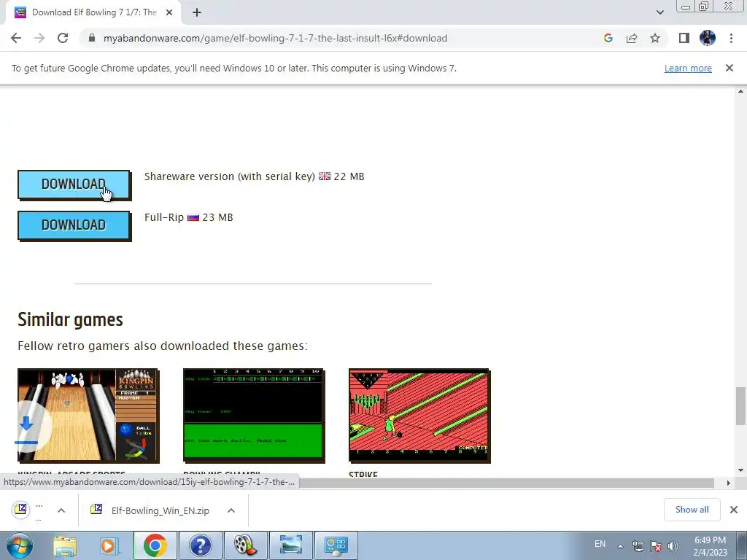The image size is (747, 560).
Task: Show hidden system tray icons
Action: coord(620,546)
